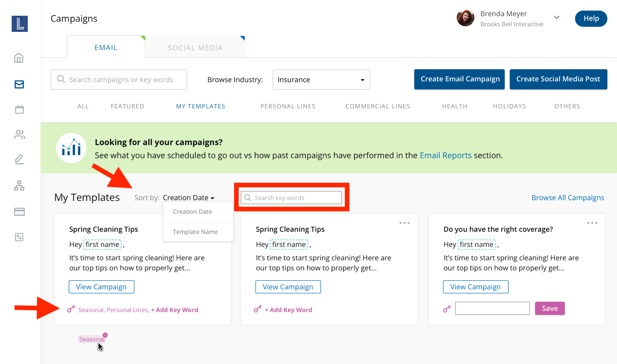Open the import/export arrows sidebar icon
This screenshot has height=364, width=617.
[19, 237]
